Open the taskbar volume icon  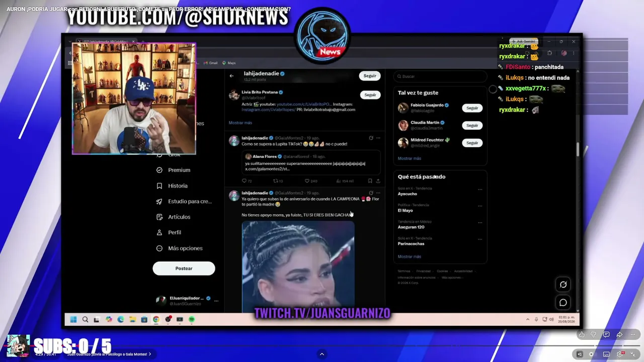pyautogui.click(x=551, y=319)
